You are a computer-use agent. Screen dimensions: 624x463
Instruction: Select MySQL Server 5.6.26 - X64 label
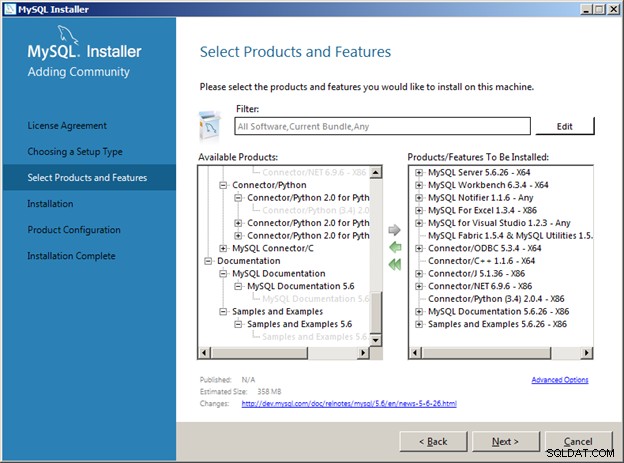(x=479, y=172)
